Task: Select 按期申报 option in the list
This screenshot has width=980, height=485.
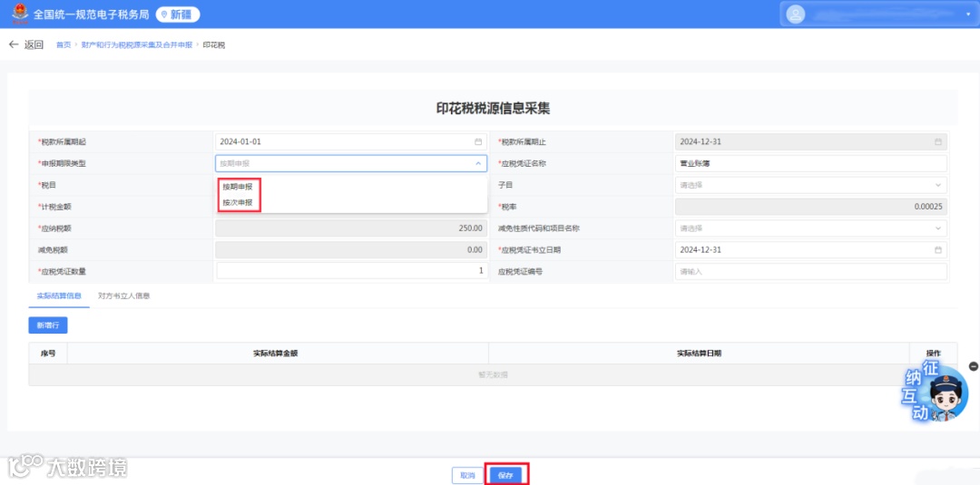Action: [238, 186]
